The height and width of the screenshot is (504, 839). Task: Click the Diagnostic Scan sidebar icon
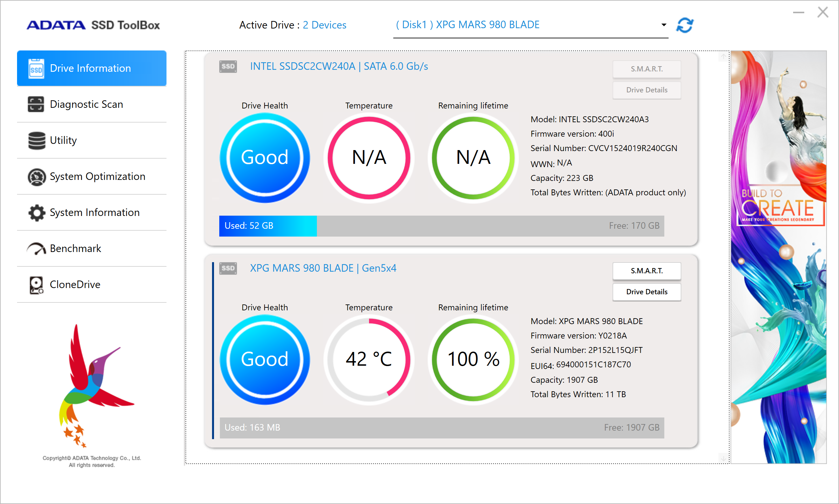[x=36, y=104]
